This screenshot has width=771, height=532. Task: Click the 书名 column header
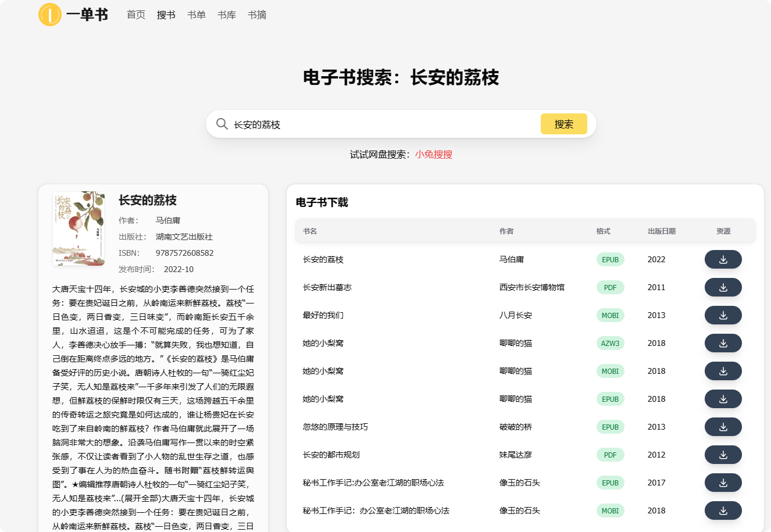310,231
